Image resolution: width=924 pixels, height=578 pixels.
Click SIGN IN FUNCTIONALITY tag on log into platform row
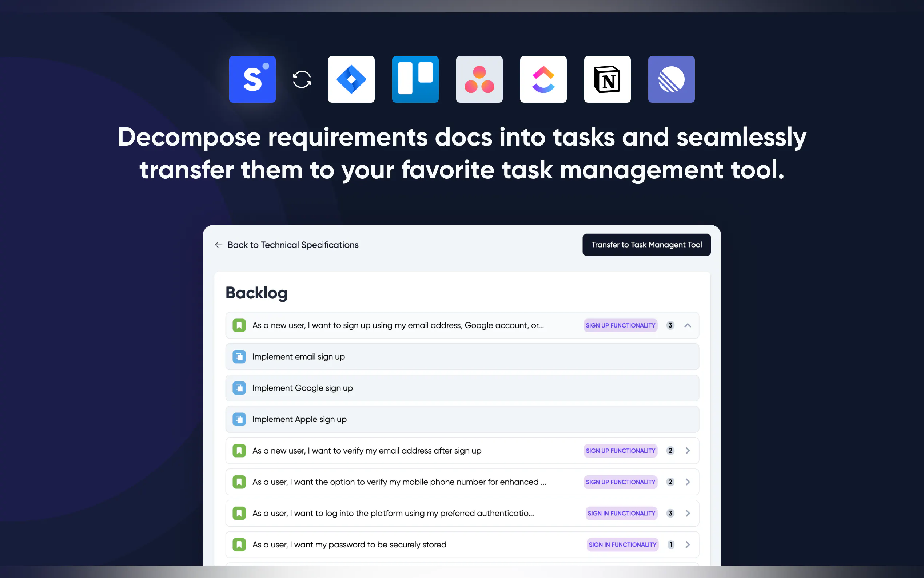click(621, 514)
